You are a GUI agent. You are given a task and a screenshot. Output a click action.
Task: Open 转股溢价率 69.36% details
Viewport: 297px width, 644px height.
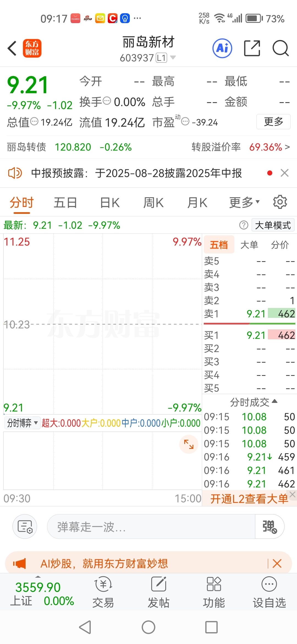tap(241, 147)
